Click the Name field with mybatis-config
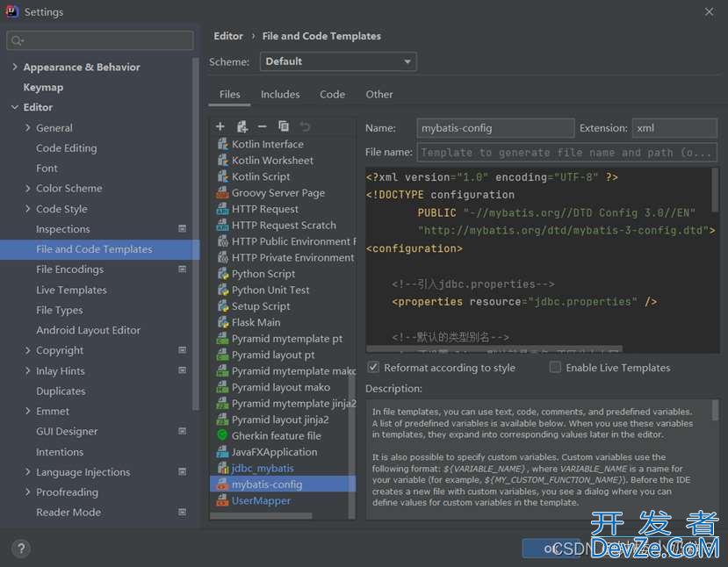 495,128
